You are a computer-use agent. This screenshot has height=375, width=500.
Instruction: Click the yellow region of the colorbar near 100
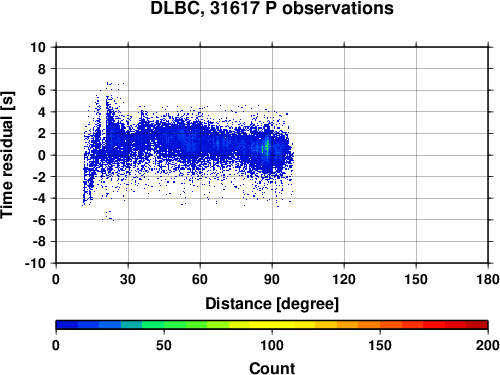(x=272, y=325)
